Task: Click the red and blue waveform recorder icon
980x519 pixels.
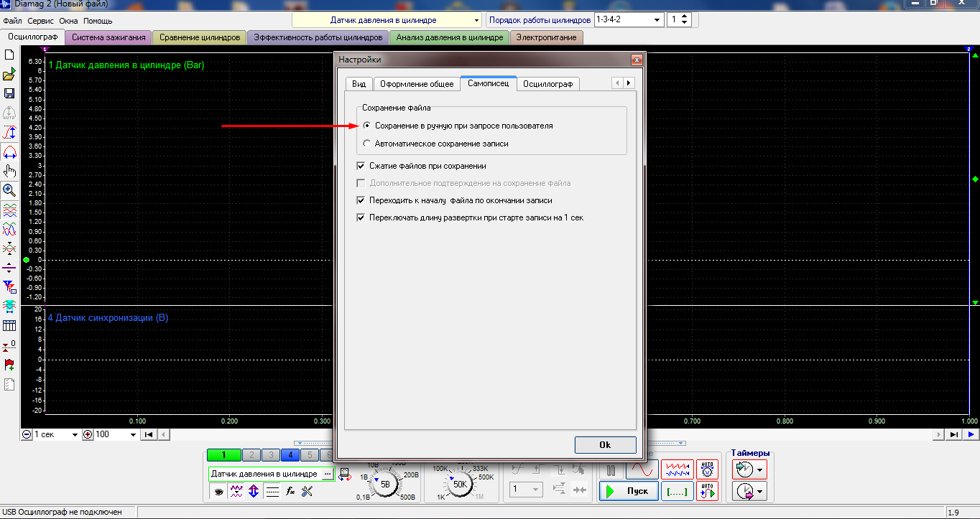Action: [x=678, y=470]
